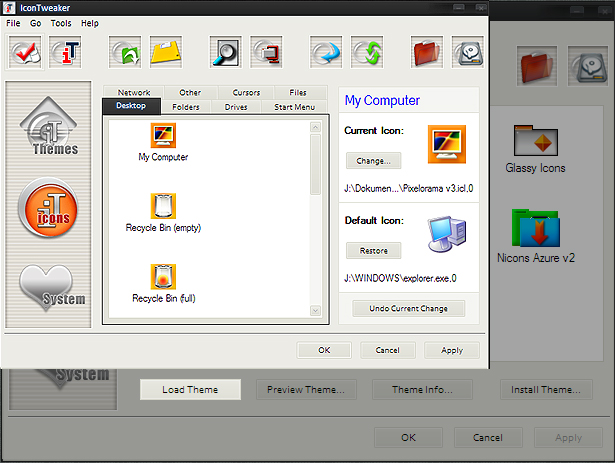Click Undo Current Change button
Screen dimensions: 615x463
click(x=408, y=308)
